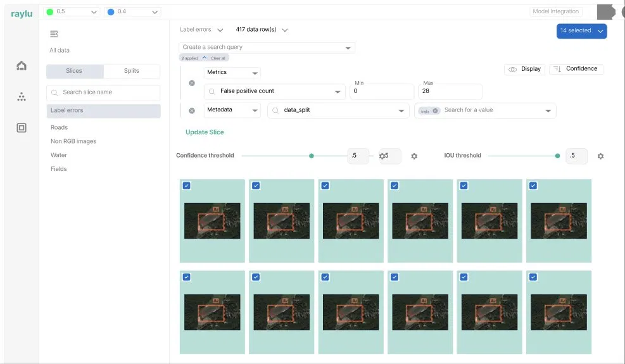Collapse applied filters with the up chevron
The width and height of the screenshot is (625, 364).
205,58
